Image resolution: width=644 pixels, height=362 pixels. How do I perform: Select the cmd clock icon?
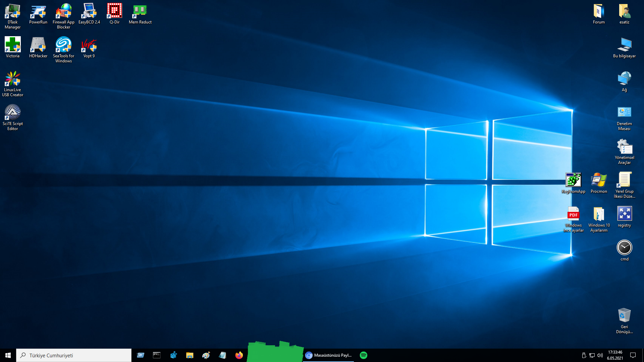tap(624, 251)
